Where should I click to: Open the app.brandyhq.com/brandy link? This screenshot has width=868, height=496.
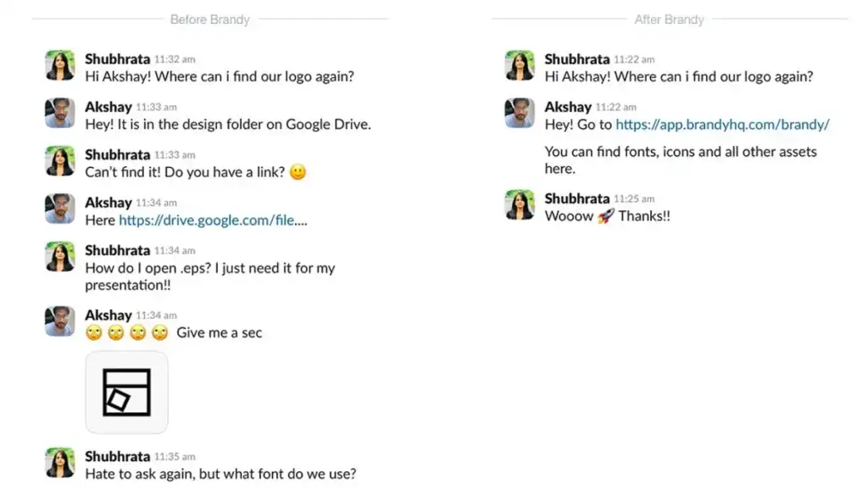click(x=722, y=125)
